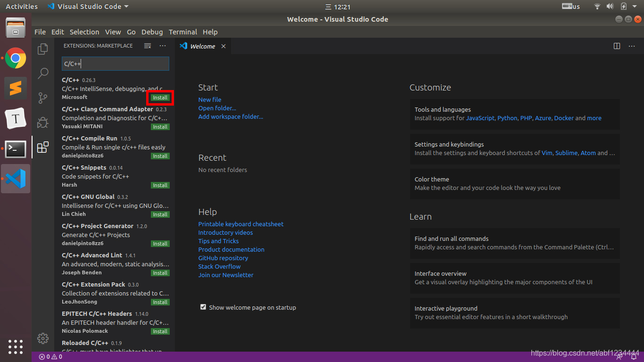Open 'Join our Newsletter' link
The width and height of the screenshot is (644, 362).
226,275
